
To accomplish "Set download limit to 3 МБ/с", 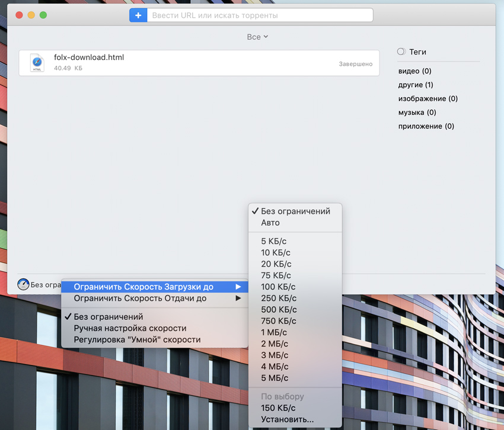I will pyautogui.click(x=295, y=355).
